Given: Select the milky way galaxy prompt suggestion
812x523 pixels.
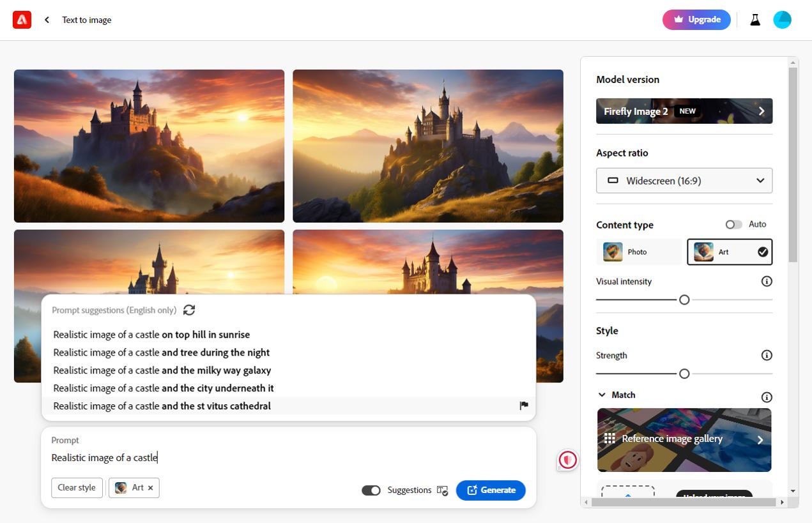Looking at the screenshot, I should click(162, 370).
